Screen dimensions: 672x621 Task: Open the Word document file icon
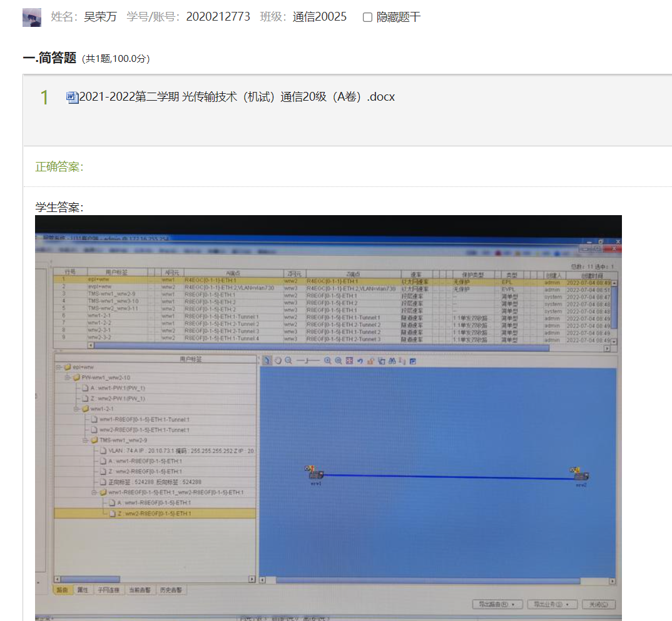click(x=72, y=97)
